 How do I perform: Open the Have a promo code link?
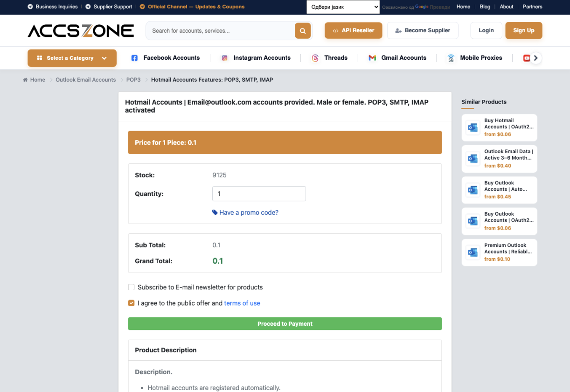pyautogui.click(x=249, y=212)
